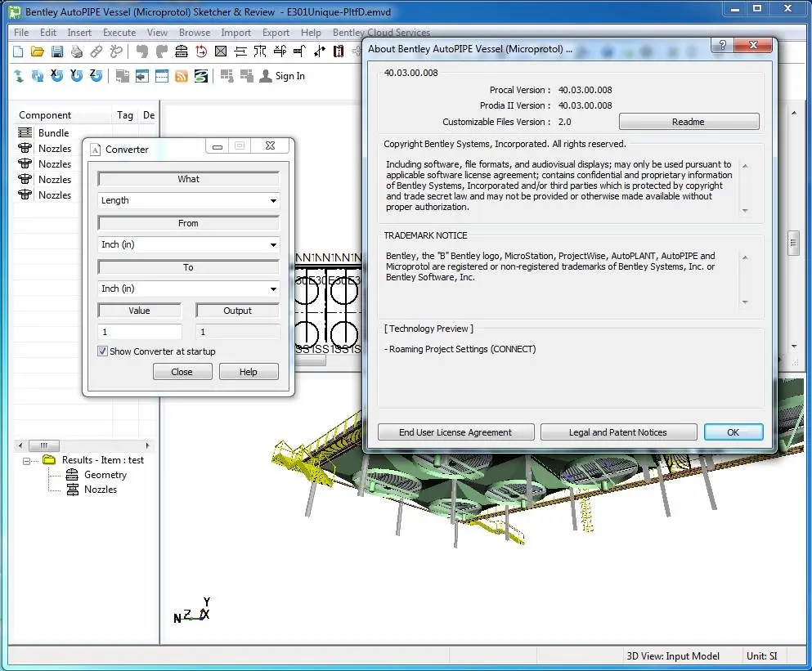This screenshot has width=812, height=671.
Task: Click the red circular calculate icon
Action: [x=201, y=51]
